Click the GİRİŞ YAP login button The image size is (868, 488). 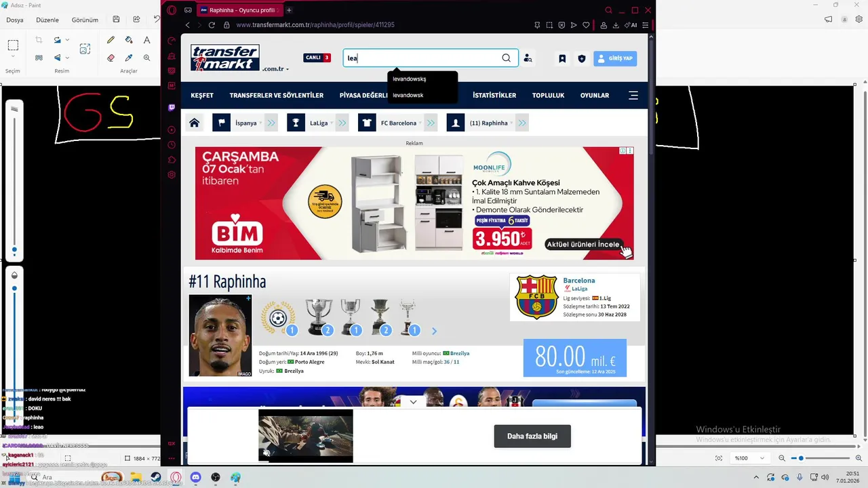coord(615,58)
